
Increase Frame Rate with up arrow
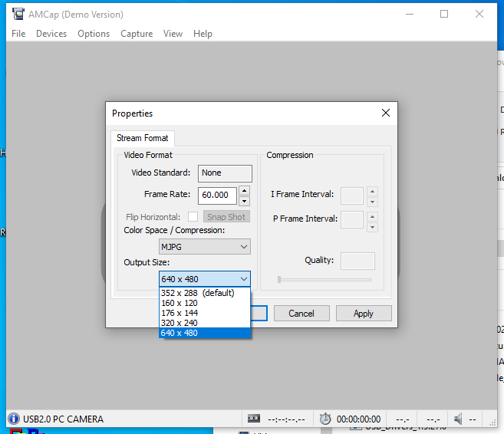[244, 191]
